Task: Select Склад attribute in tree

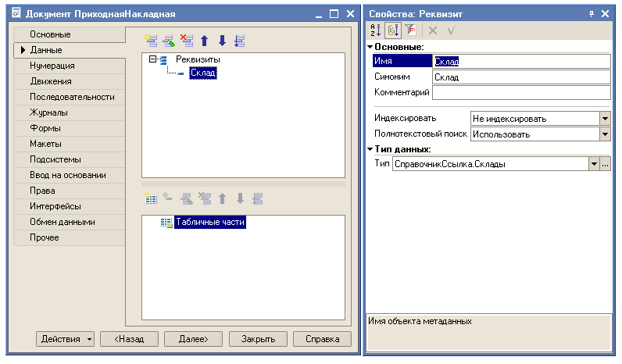Action: click(203, 73)
